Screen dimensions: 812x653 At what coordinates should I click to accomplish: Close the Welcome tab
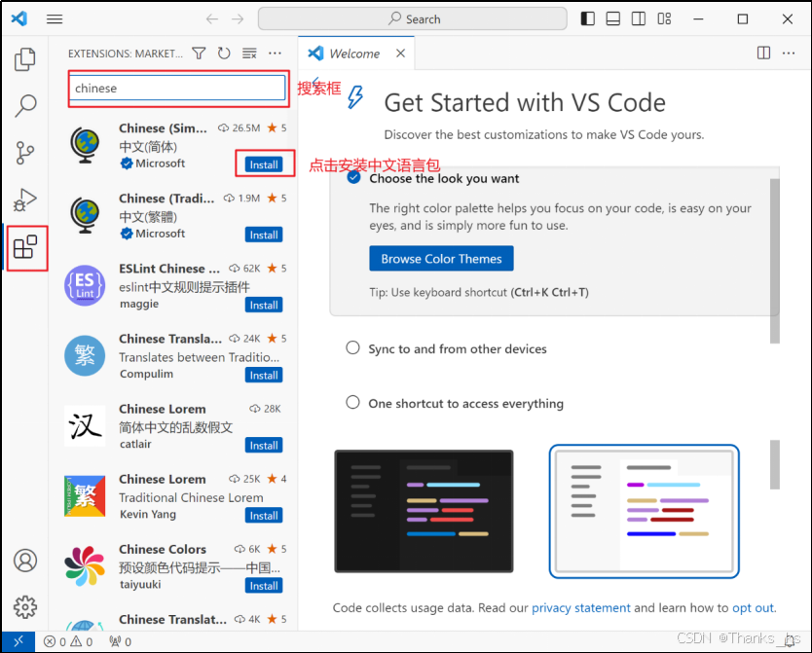coord(400,54)
